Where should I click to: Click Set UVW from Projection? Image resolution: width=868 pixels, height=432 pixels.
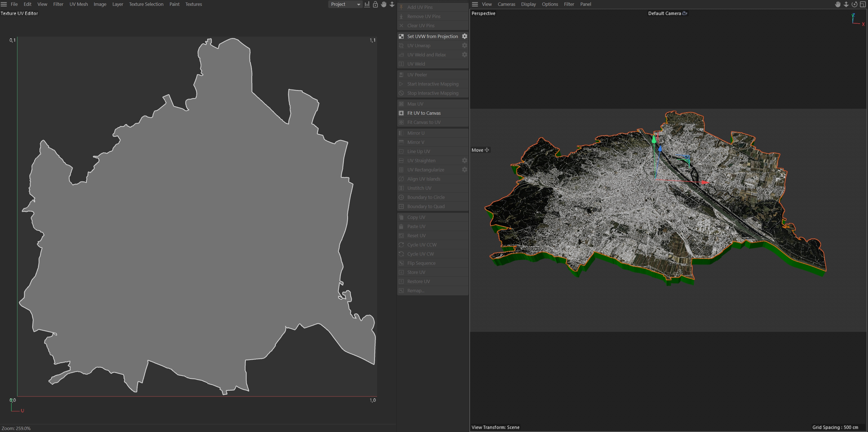[x=432, y=36]
